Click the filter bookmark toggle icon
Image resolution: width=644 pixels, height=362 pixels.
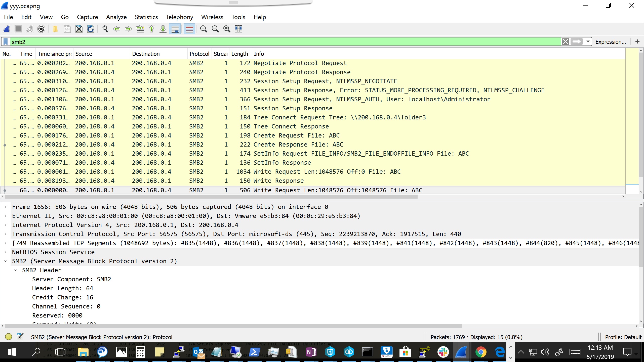tap(6, 42)
